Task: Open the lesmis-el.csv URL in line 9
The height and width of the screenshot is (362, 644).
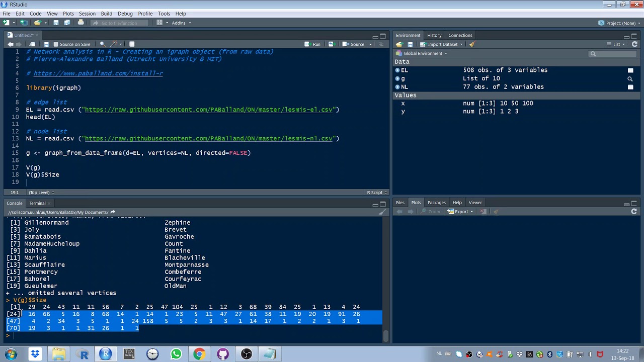Action: (x=208, y=110)
